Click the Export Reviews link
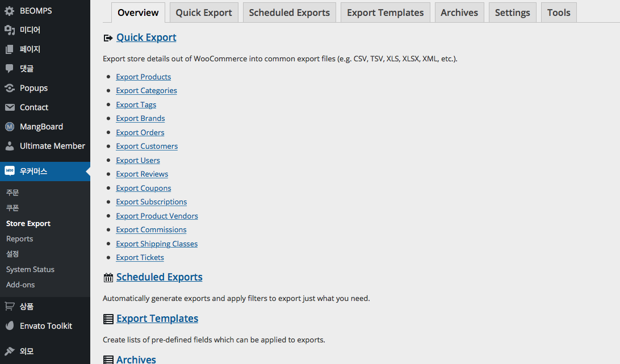Image resolution: width=620 pixels, height=364 pixels. click(x=142, y=174)
